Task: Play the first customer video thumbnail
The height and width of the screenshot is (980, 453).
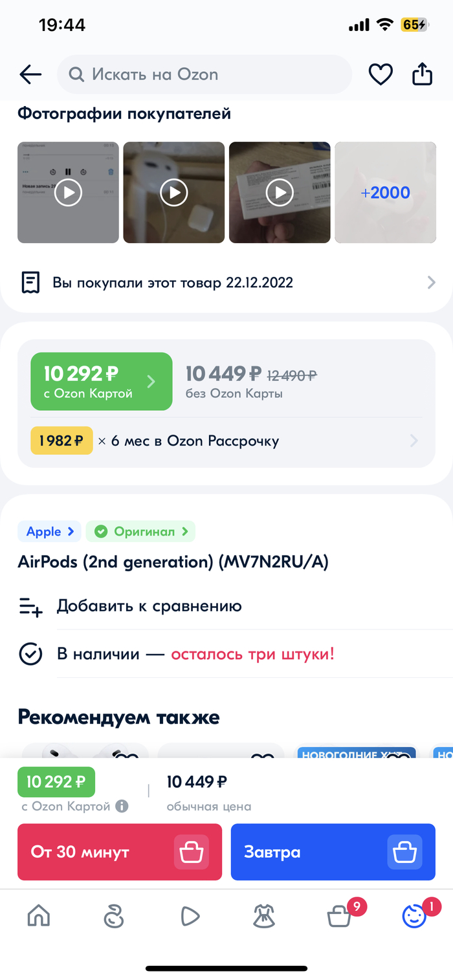Action: [68, 193]
